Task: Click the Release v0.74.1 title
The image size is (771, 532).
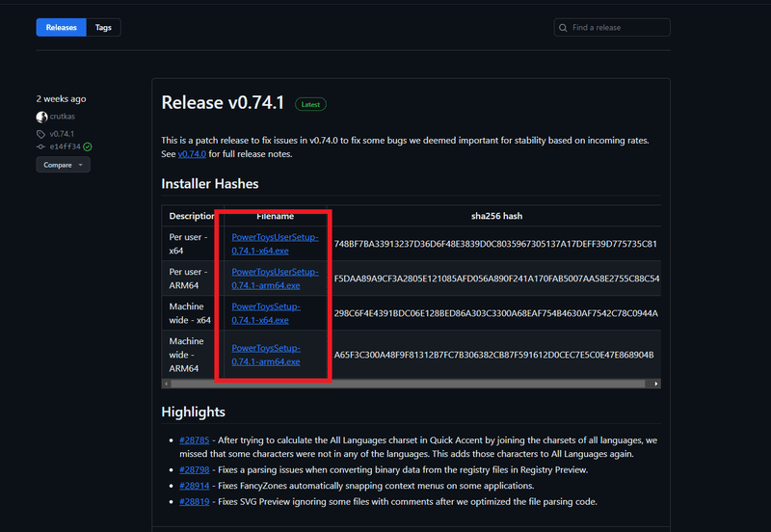Action: [223, 103]
